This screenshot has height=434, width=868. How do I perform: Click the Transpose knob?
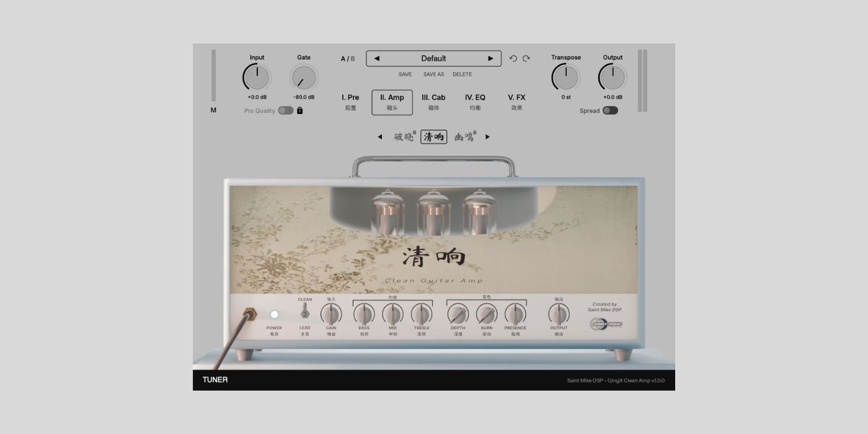click(x=566, y=77)
